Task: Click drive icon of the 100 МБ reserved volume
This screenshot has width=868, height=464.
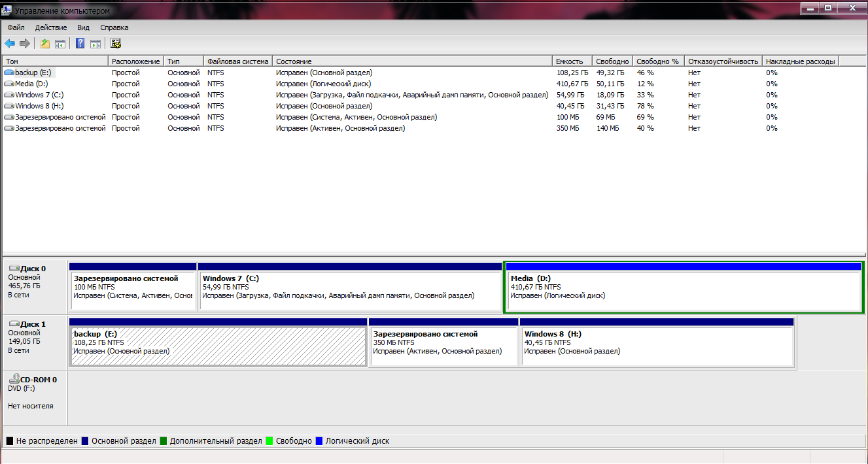Action: 9,117
